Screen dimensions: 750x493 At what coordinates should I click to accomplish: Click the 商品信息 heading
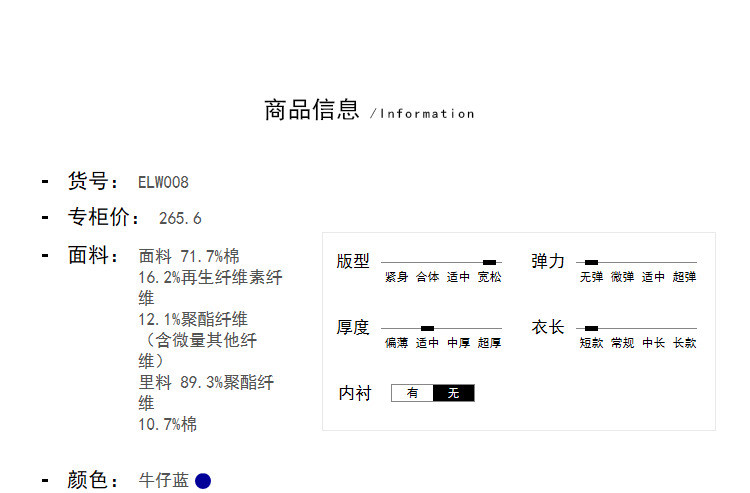point(311,110)
